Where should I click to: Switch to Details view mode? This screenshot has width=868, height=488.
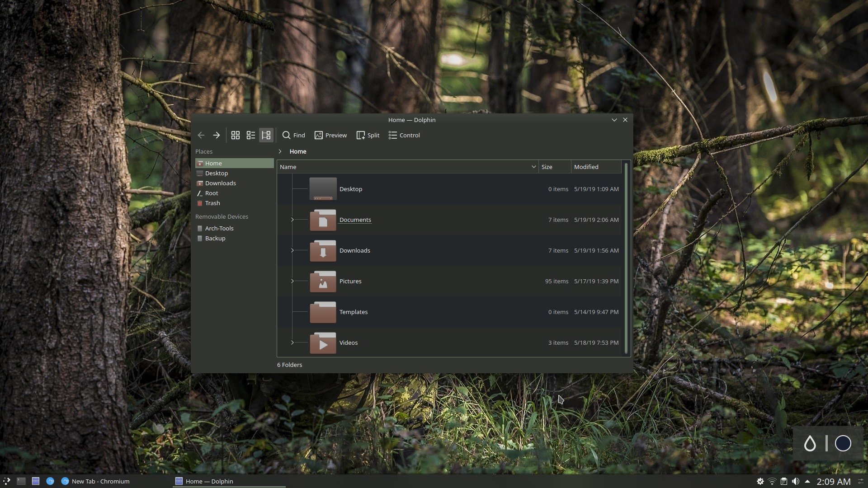(x=266, y=135)
